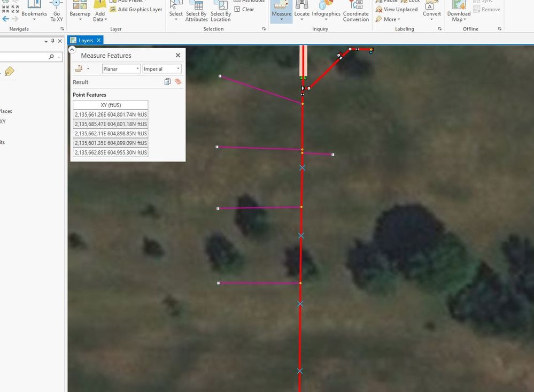This screenshot has height=392, width=534.
Task: Click View Unplaced labels
Action: (397, 10)
